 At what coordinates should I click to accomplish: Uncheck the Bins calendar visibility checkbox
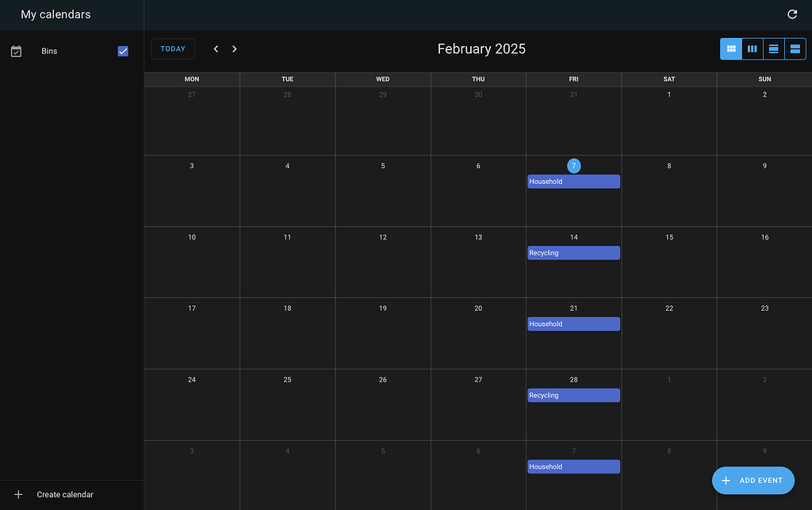click(123, 51)
